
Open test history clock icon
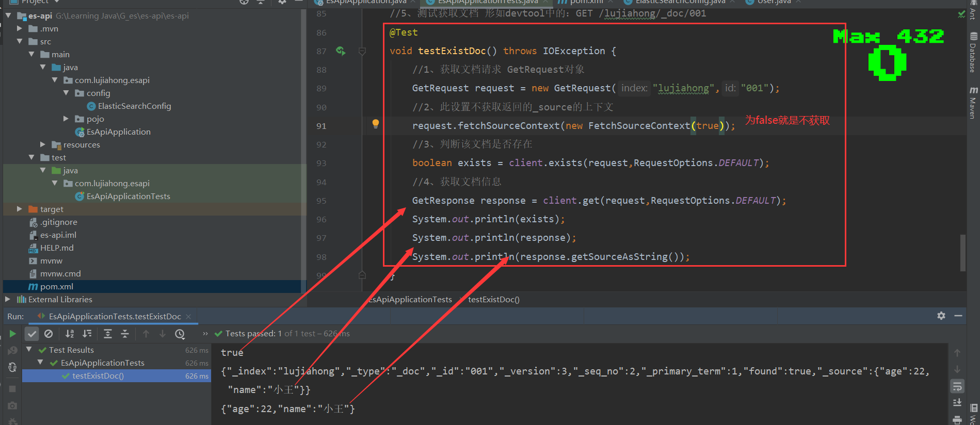[x=180, y=334]
